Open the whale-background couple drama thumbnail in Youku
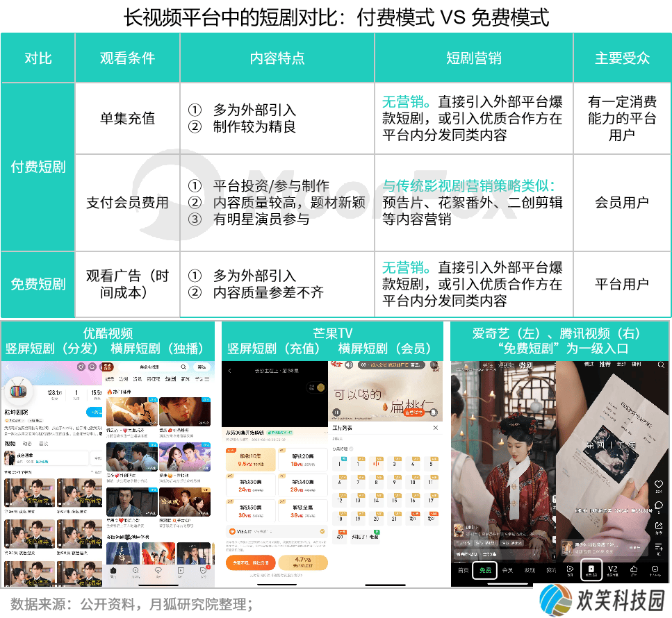Screen dimensions: 672x618 coord(185,457)
